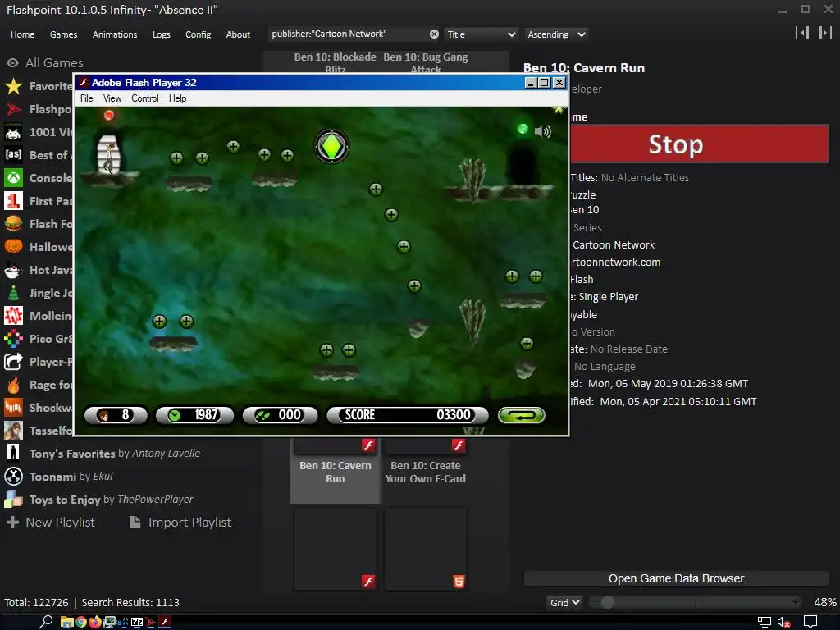Image resolution: width=840 pixels, height=630 pixels.
Task: Open the notification center tray icon
Action: point(810,623)
